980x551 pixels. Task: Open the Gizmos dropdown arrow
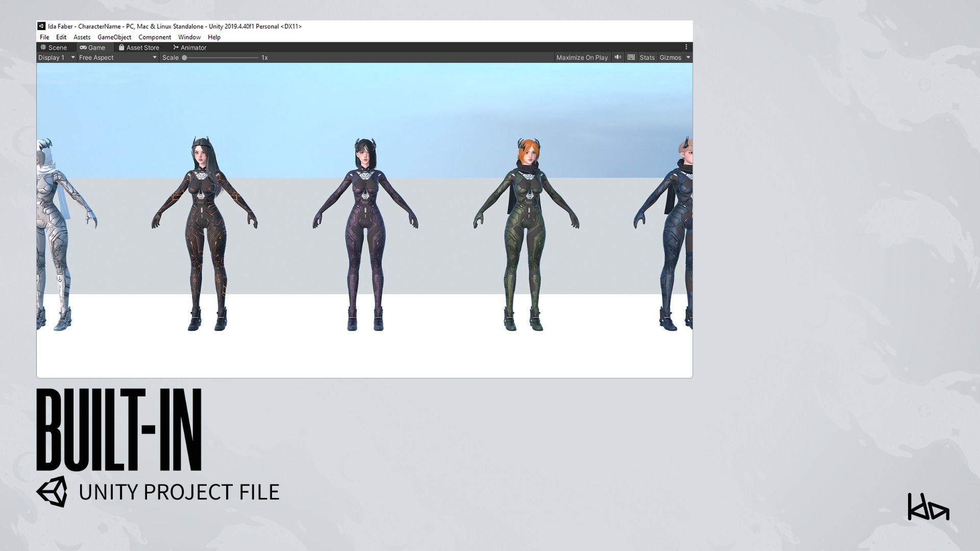click(x=688, y=58)
